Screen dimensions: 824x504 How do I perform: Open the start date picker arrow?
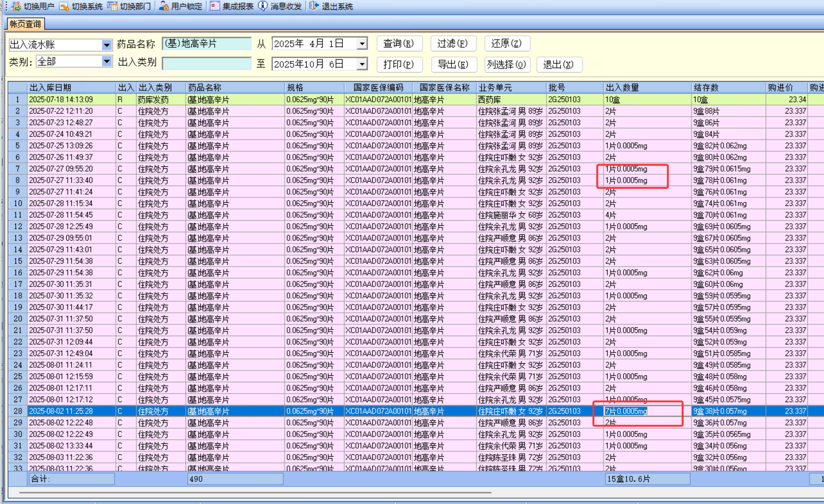tap(362, 44)
